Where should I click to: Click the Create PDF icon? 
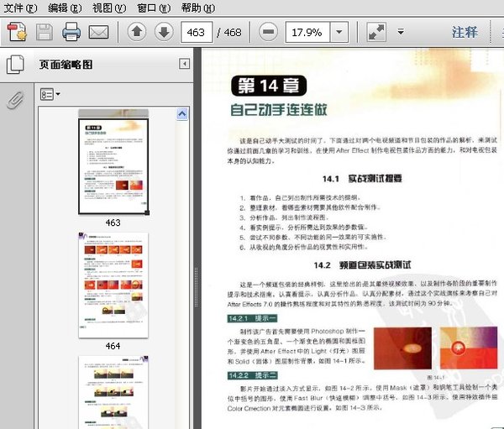click(17, 32)
